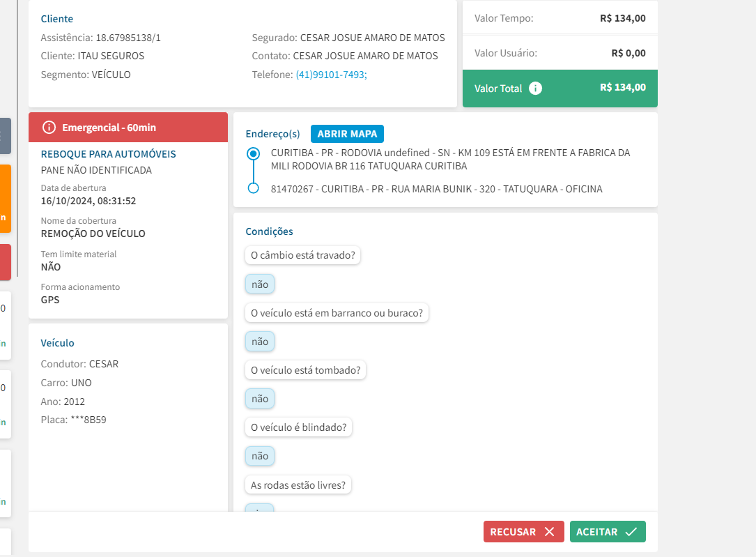Click 'não' answer under câmbio travado question
The height and width of the screenshot is (557, 756).
pyautogui.click(x=260, y=284)
